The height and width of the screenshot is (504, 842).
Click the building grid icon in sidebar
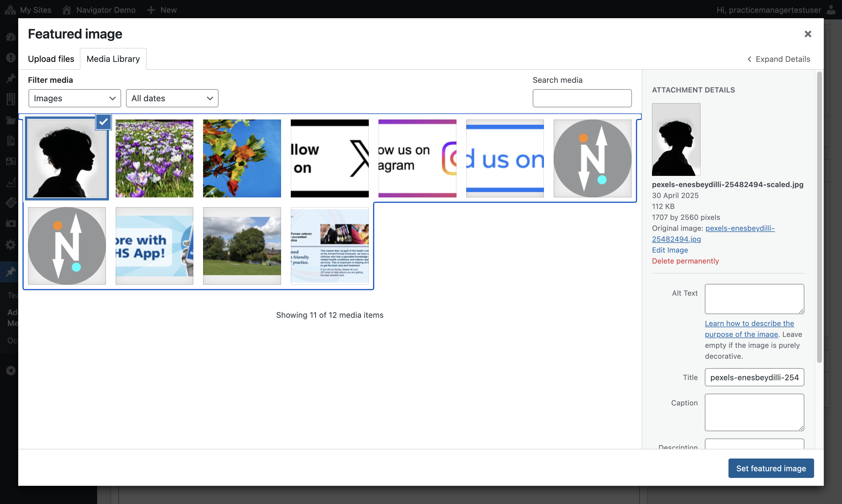point(11,99)
